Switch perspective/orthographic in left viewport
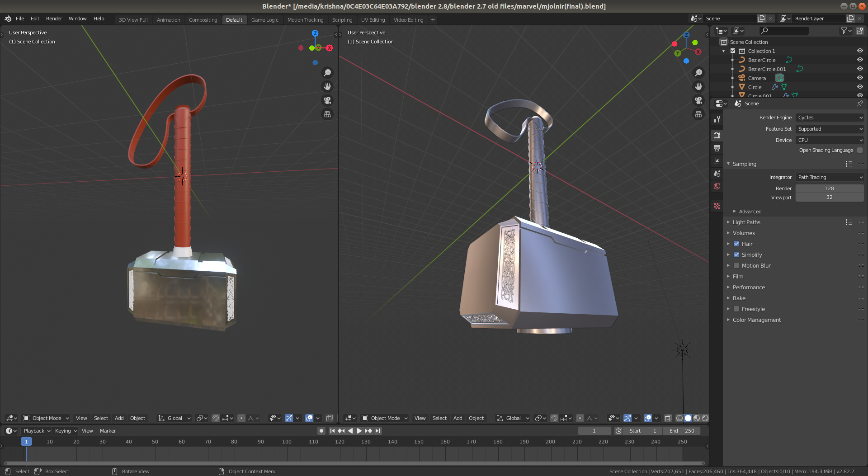Screen dimensions: 868x476 327,114
